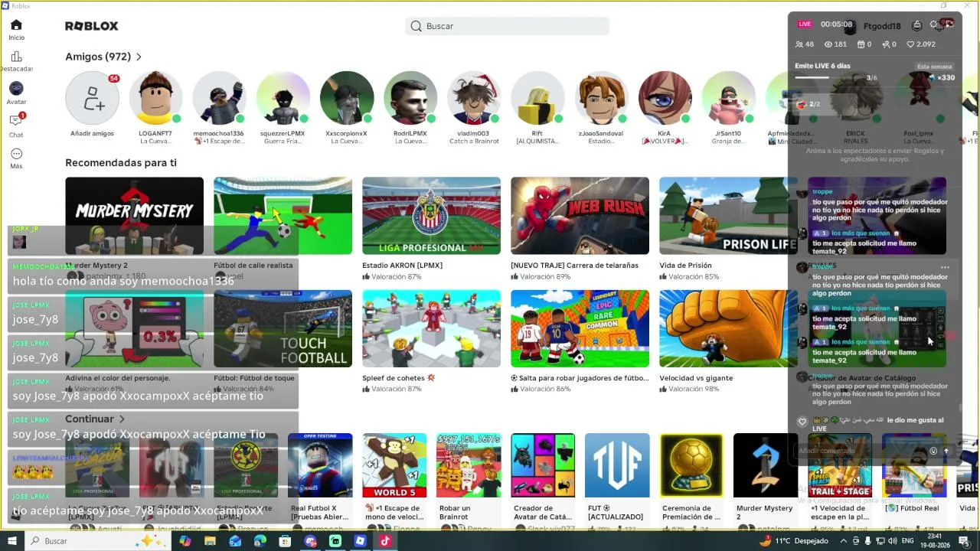The height and width of the screenshot is (551, 980).
Task: Click the viewers count icon showing 48
Action: click(799, 44)
